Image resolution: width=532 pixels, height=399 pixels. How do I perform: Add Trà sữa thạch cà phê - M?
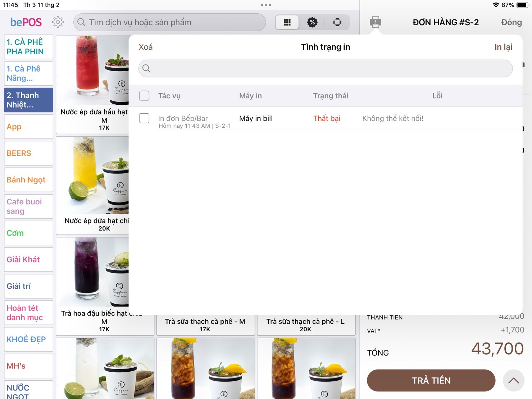click(x=205, y=325)
